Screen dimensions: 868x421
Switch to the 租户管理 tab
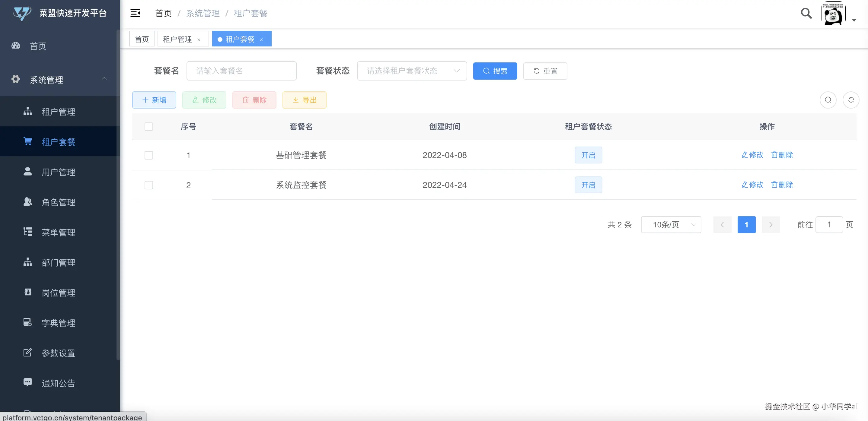point(177,40)
